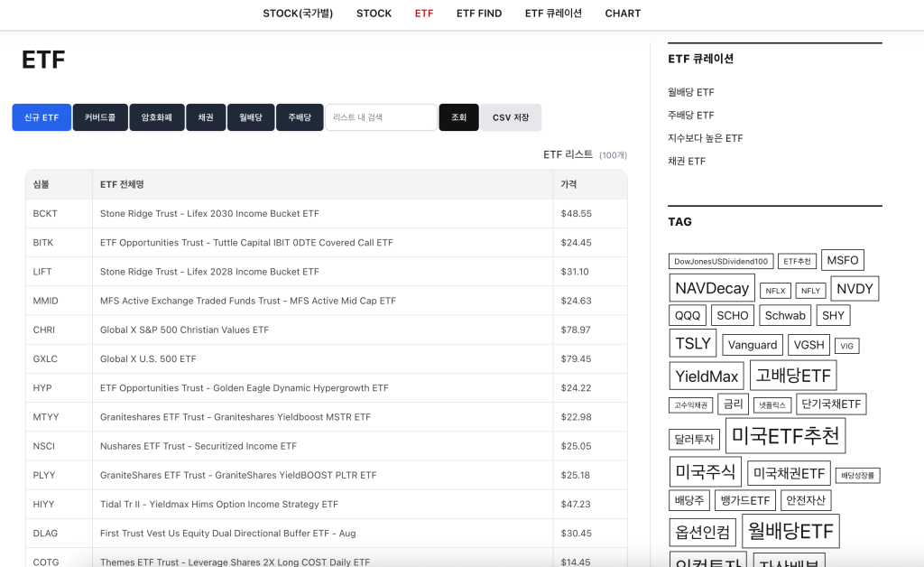Screen dimensions: 924x567
Task: Sort by the 가격 column header
Action: 568,184
